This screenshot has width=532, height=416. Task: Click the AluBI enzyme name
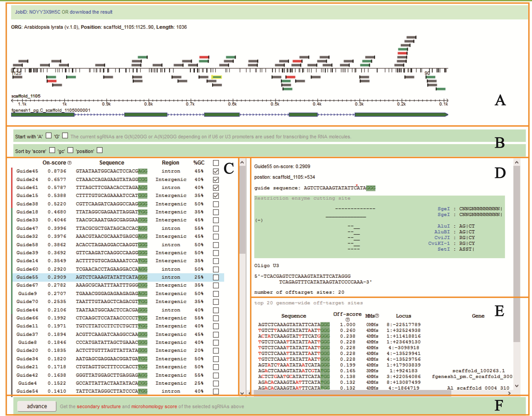click(442, 232)
